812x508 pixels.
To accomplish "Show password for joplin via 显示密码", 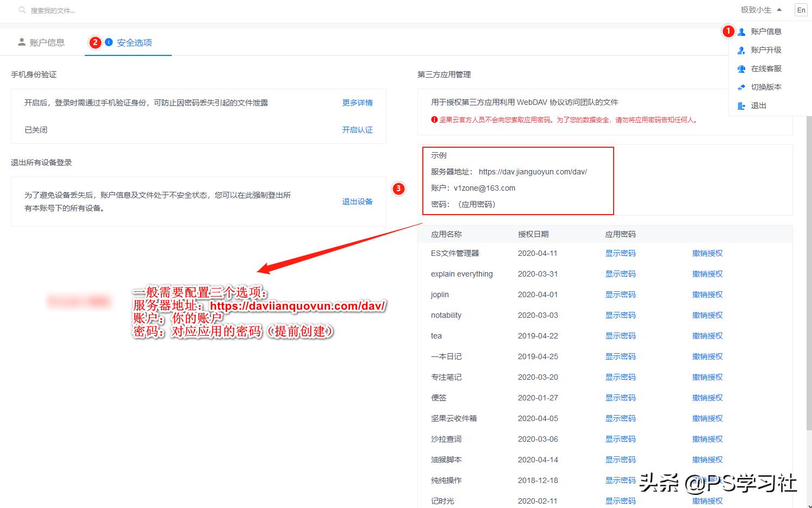I will [620, 294].
